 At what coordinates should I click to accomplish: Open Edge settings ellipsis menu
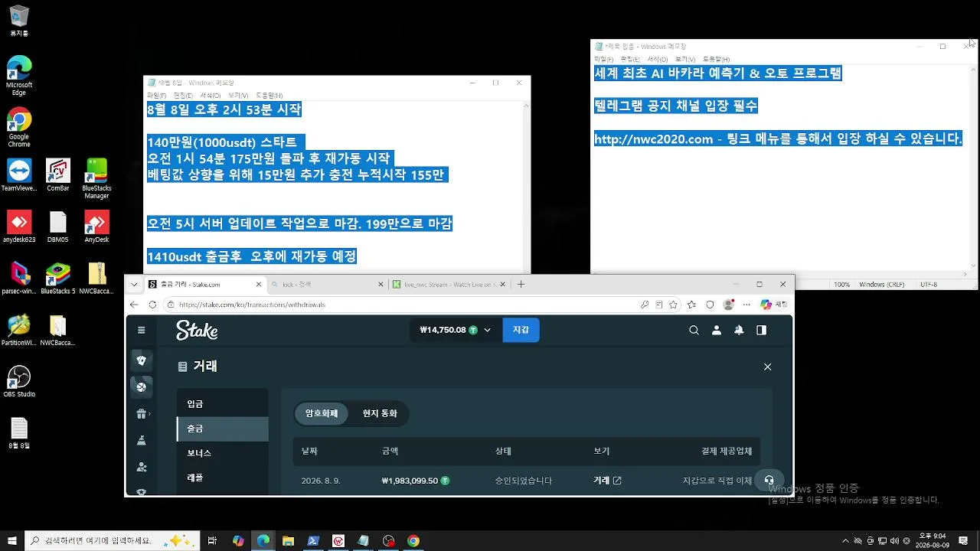[746, 305]
